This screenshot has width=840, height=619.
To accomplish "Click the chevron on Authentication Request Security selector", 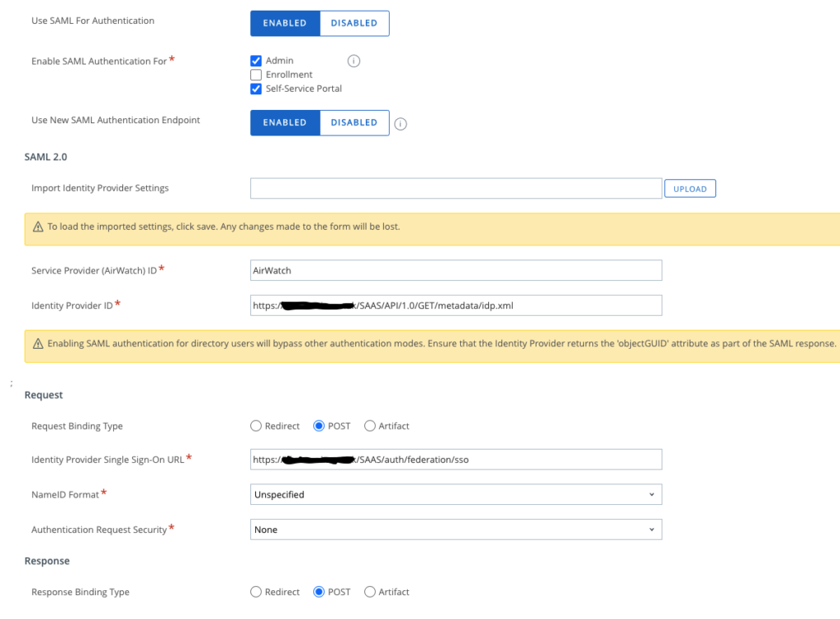I will pos(654,529).
